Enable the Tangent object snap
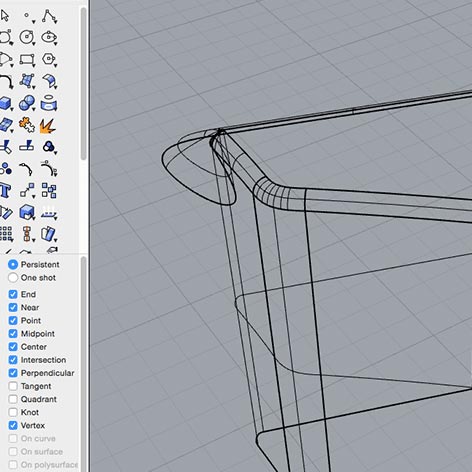This screenshot has height=472, width=472. coord(13,386)
